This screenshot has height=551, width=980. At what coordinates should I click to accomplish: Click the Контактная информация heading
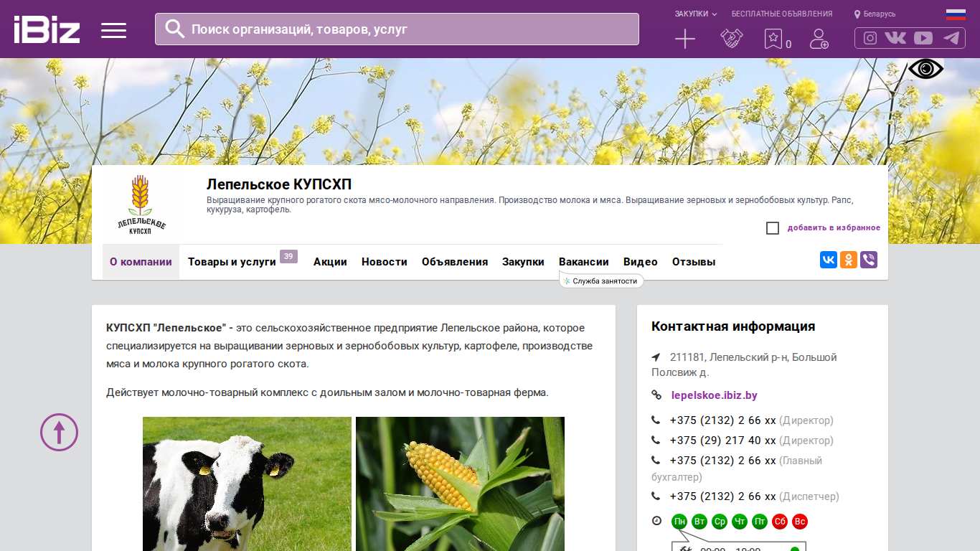pos(733,326)
